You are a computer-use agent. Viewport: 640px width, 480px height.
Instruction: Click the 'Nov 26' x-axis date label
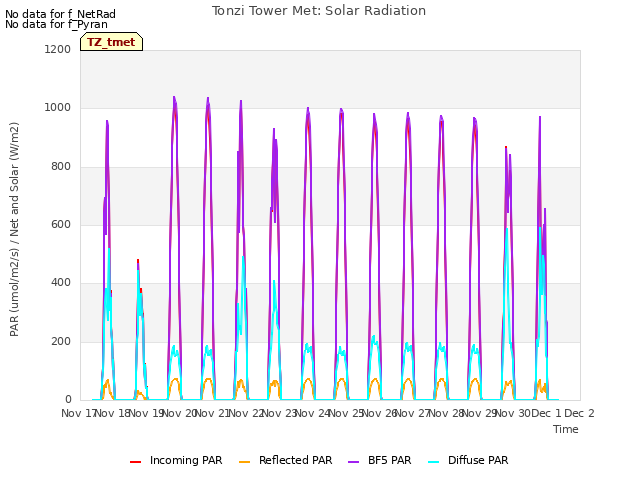coord(380,413)
